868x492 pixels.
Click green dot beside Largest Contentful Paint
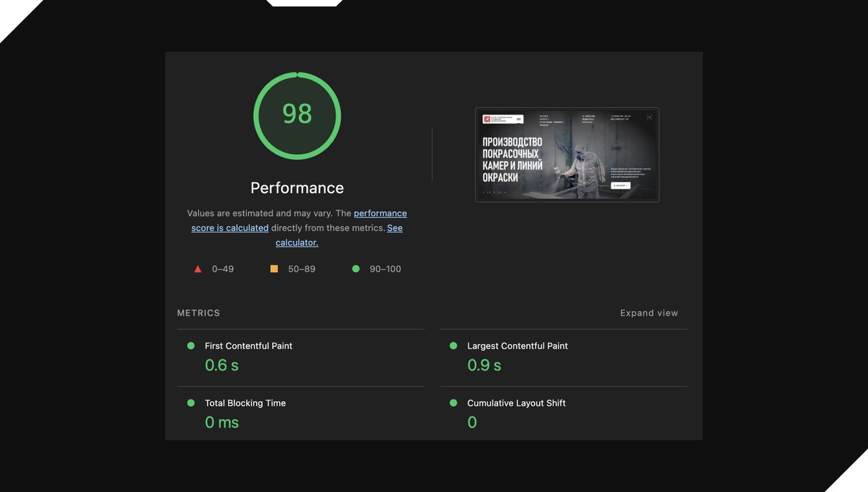[x=453, y=346]
